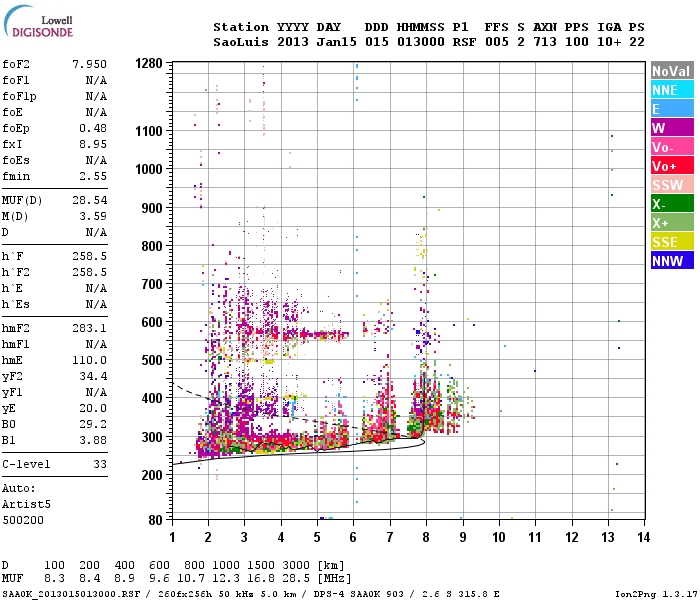The image size is (700, 600).
Task: Click the B0 value 29.2
Action: [93, 425]
